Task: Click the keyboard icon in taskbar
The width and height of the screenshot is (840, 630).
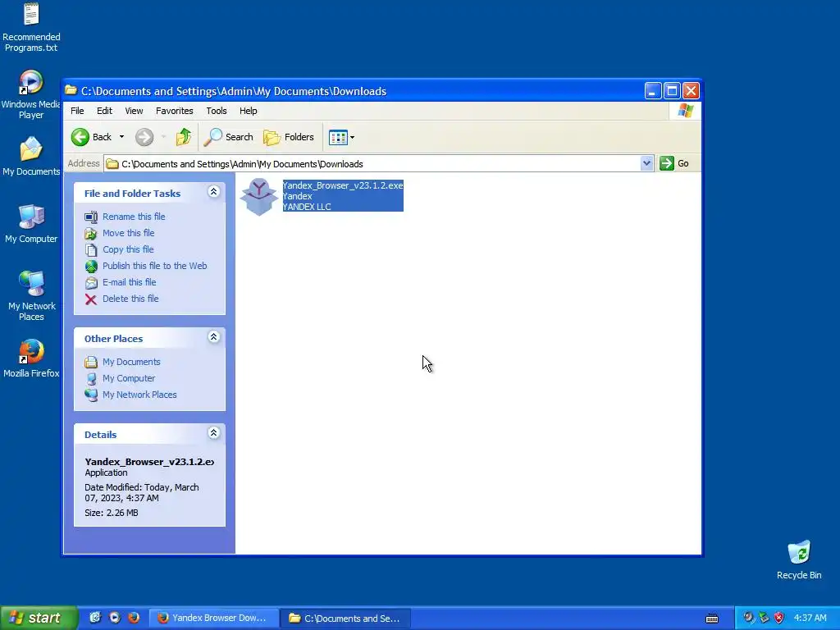Action: coord(712,619)
